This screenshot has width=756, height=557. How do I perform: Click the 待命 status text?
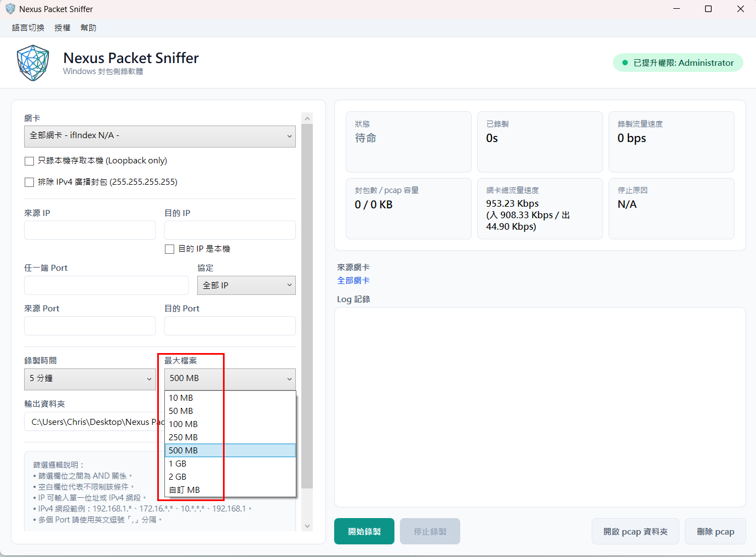(x=365, y=138)
